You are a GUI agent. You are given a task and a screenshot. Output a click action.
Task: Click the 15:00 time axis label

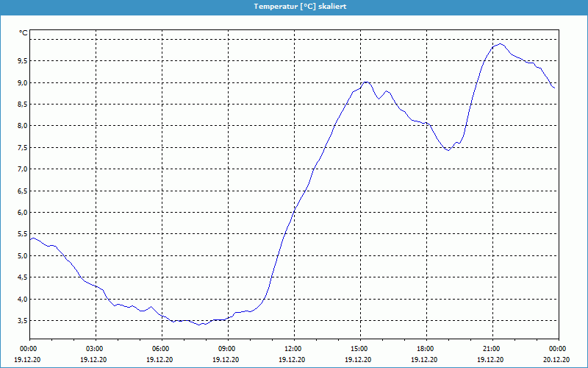tap(359, 348)
